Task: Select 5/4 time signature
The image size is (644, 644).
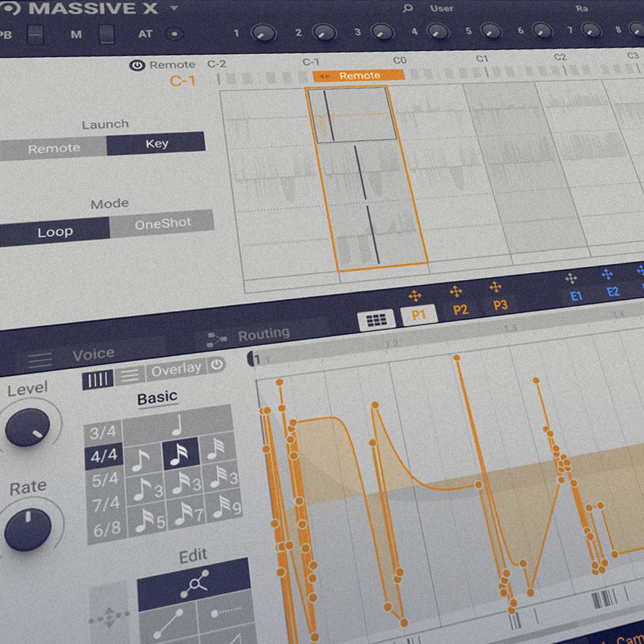Action: point(105,480)
